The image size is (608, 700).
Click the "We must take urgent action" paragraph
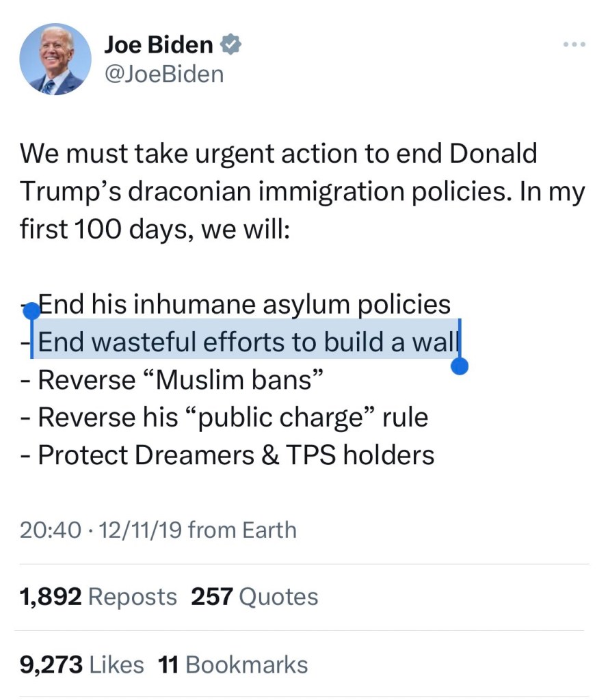coord(301,191)
